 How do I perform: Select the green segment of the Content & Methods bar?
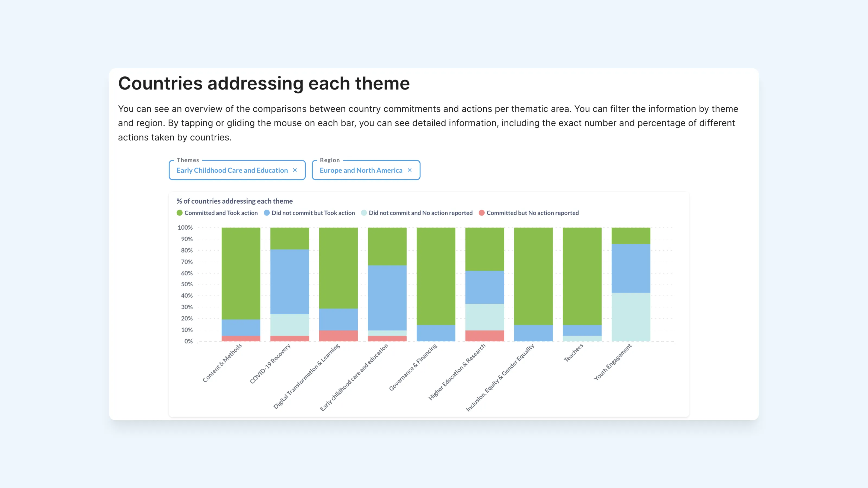pyautogui.click(x=241, y=274)
